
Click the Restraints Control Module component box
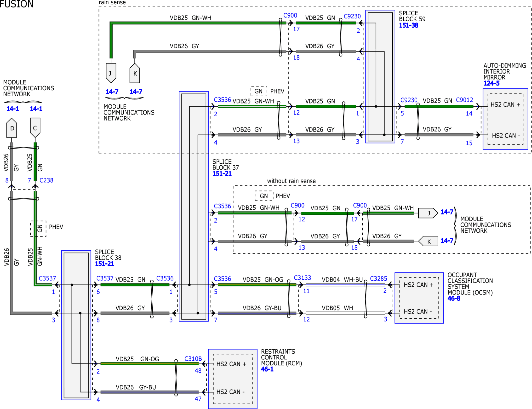point(233,379)
